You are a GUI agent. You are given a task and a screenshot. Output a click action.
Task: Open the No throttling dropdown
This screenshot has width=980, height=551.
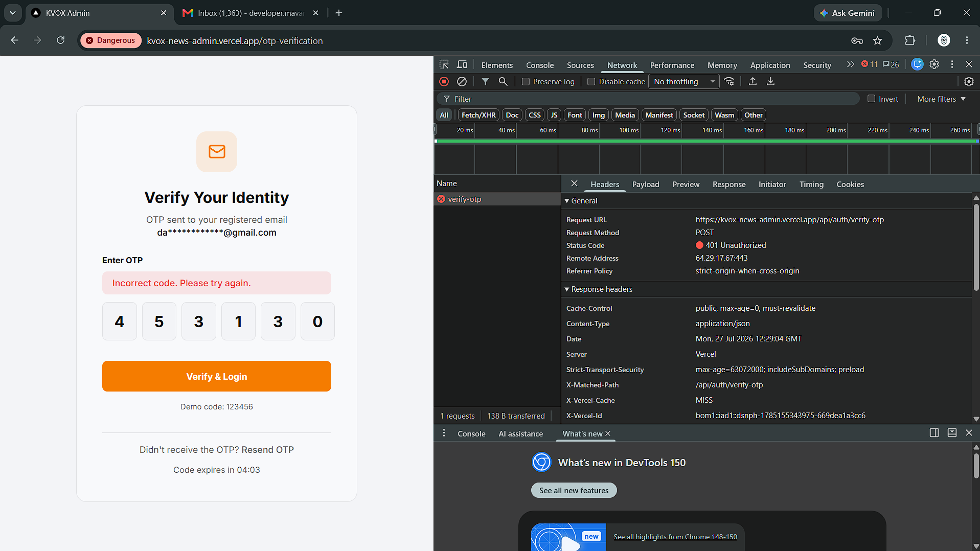[x=684, y=82]
